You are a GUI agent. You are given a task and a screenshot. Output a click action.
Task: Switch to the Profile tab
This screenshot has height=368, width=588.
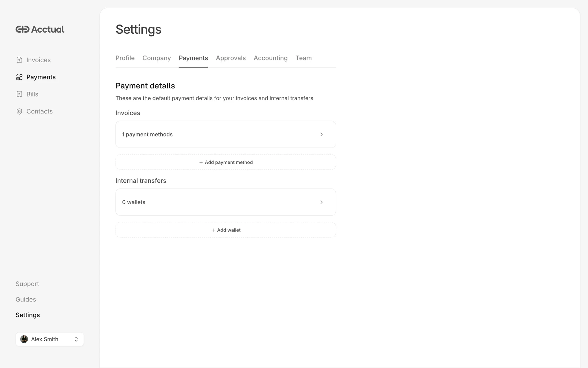125,58
